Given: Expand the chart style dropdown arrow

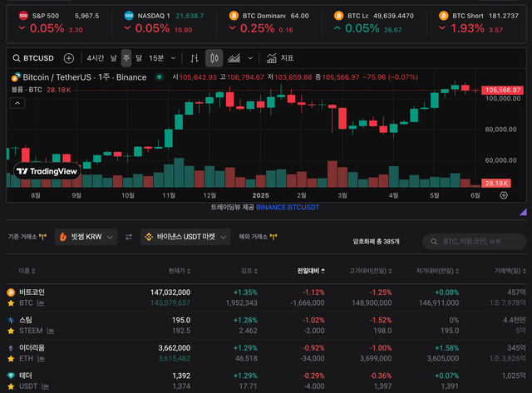Looking at the screenshot, I should point(250,58).
